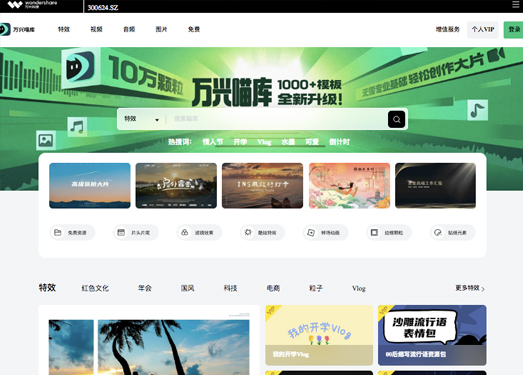Click the folder icon of 免费资源
The image size is (523, 375).
[57, 232]
